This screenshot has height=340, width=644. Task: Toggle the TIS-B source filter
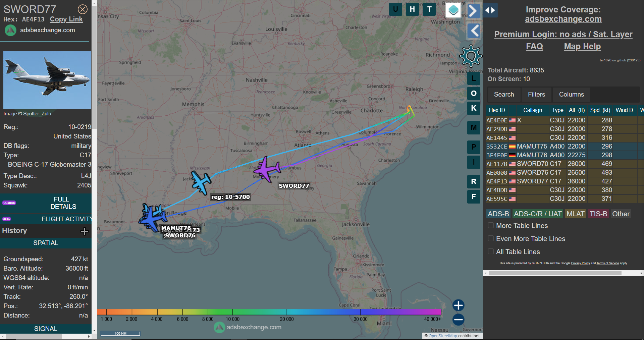click(598, 214)
